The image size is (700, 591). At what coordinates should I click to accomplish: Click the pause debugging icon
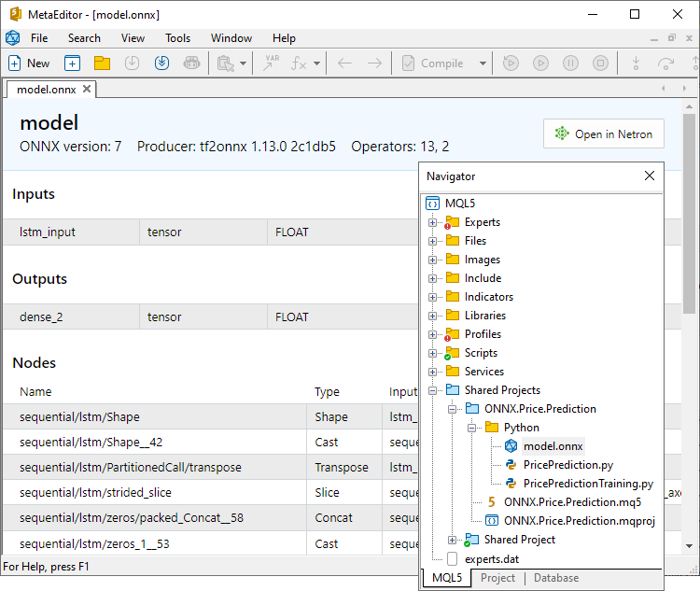[x=570, y=63]
